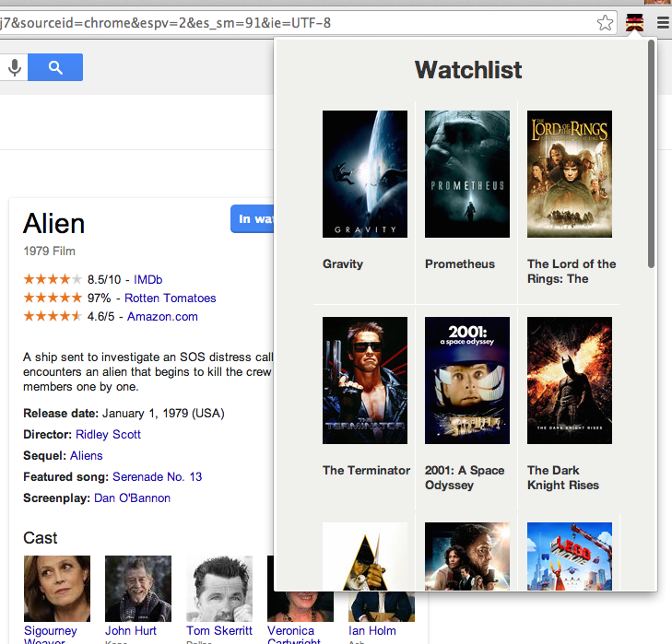The image size is (672, 644).
Task: Click the Watchlist heading
Action: point(468,70)
